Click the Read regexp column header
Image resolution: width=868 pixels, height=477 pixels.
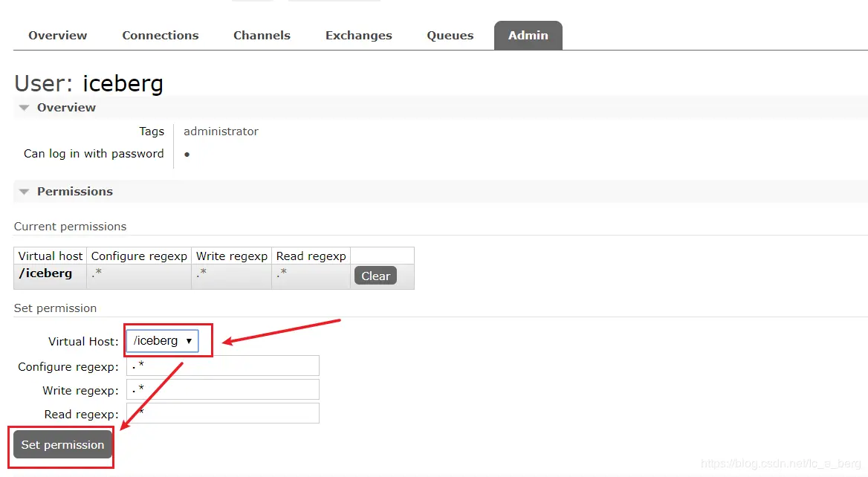click(x=311, y=256)
